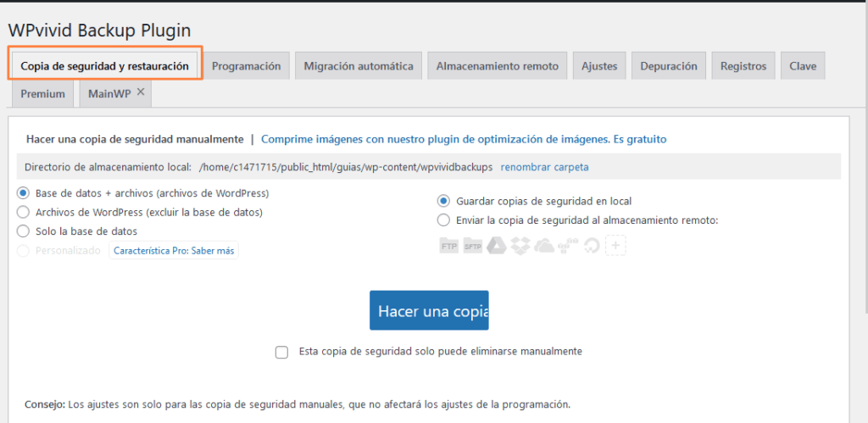This screenshot has height=423, width=868.
Task: Select Guardar copias de seguridad en local
Action: point(443,201)
